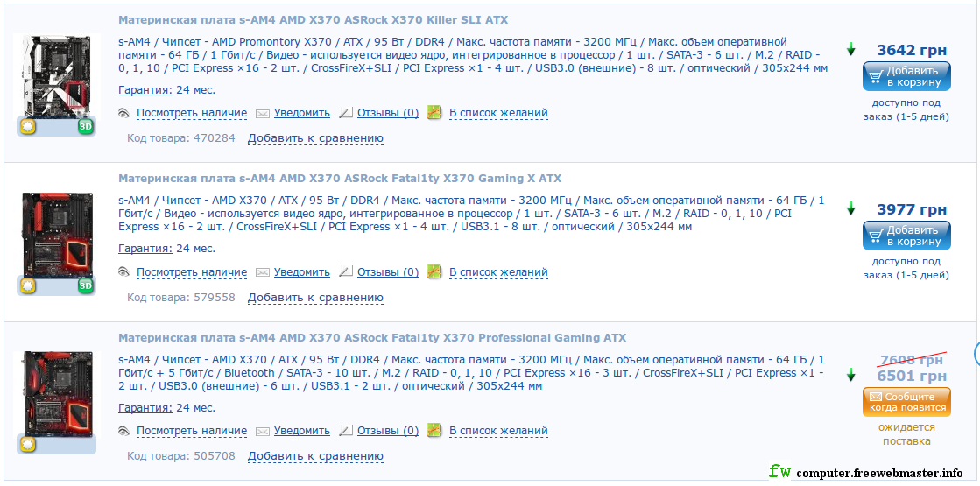
Task: Click the green 3D badge on Gaming X image
Action: (86, 286)
